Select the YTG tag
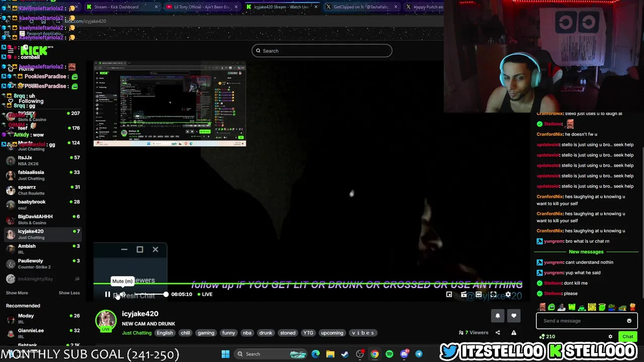Screen dimensions: 644x362 coord(308,333)
